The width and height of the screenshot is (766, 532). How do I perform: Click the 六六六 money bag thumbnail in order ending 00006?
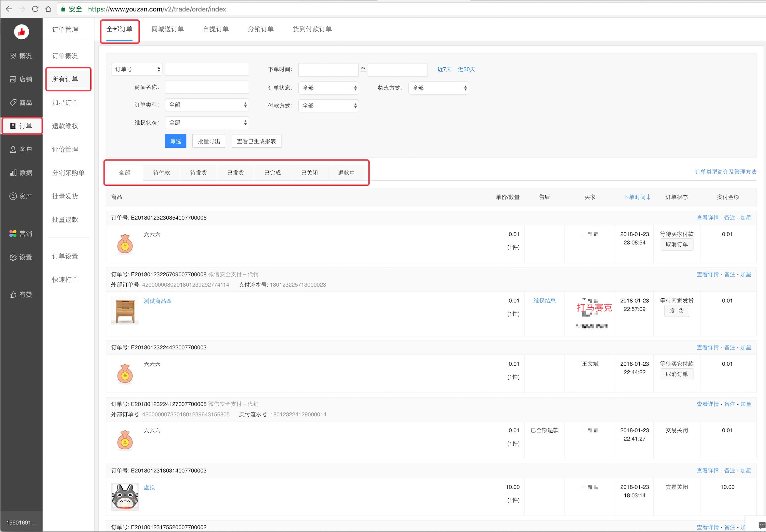125,244
